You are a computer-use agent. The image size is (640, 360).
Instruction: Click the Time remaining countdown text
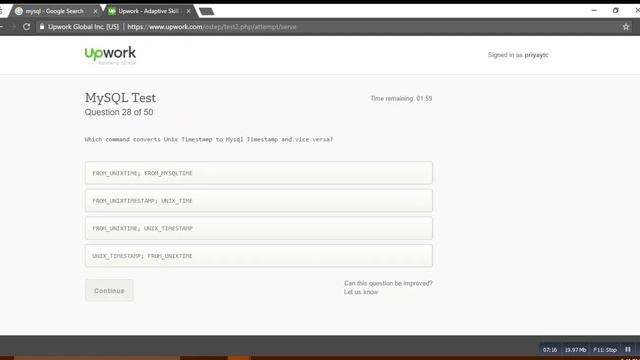click(x=401, y=98)
